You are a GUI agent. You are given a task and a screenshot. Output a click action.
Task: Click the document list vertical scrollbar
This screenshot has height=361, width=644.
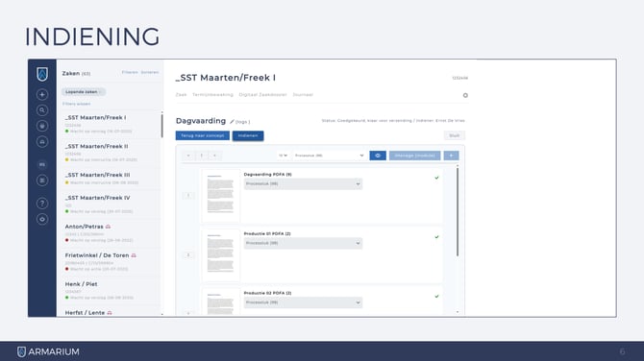point(458,211)
